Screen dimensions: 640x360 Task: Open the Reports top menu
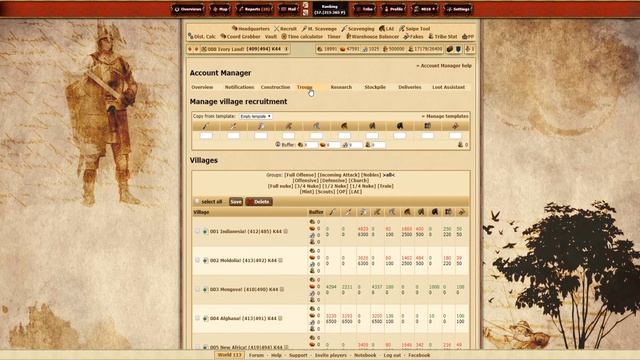click(255, 9)
